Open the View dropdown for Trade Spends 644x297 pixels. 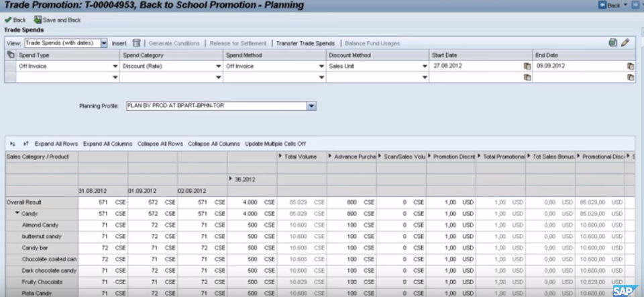[104, 43]
